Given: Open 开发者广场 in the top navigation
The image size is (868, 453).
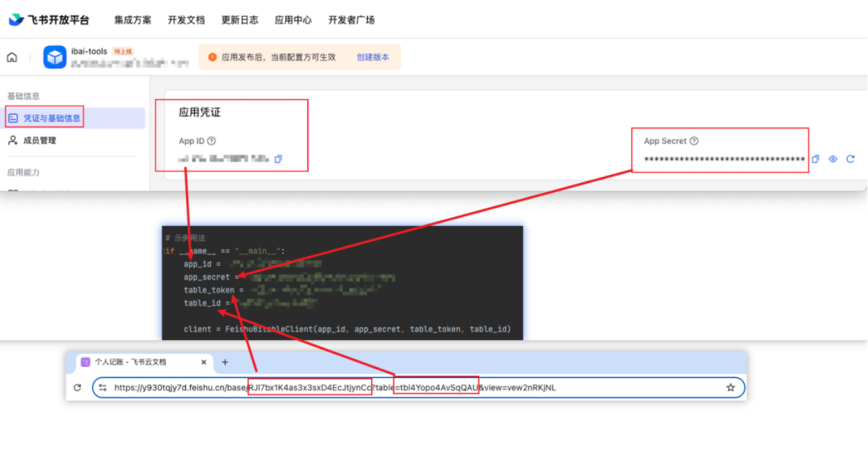Looking at the screenshot, I should click(351, 20).
